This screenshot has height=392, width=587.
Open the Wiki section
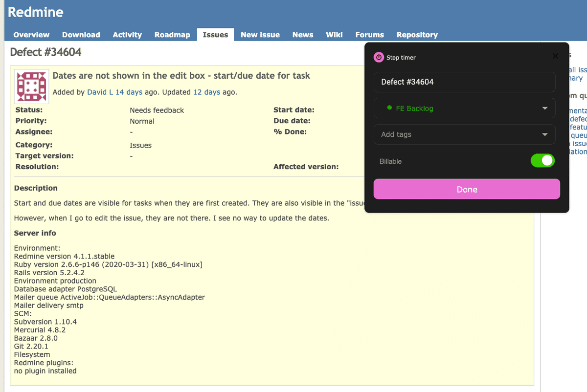pyautogui.click(x=334, y=35)
